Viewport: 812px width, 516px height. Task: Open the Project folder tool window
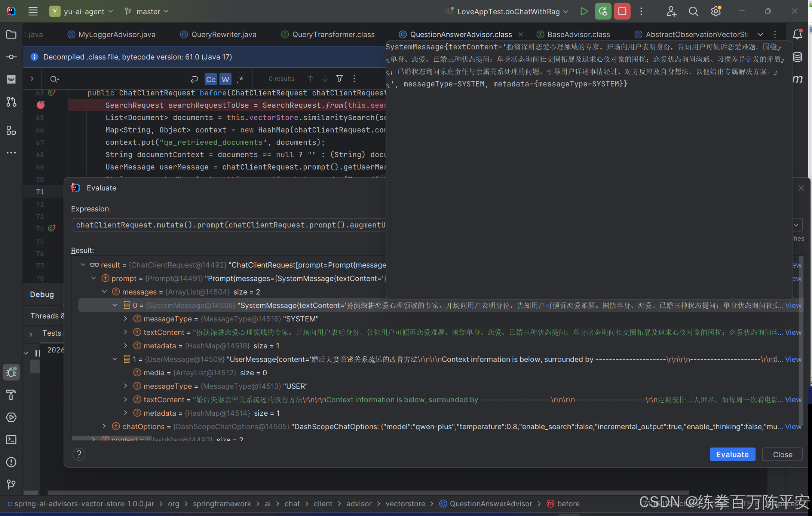coord(11,34)
